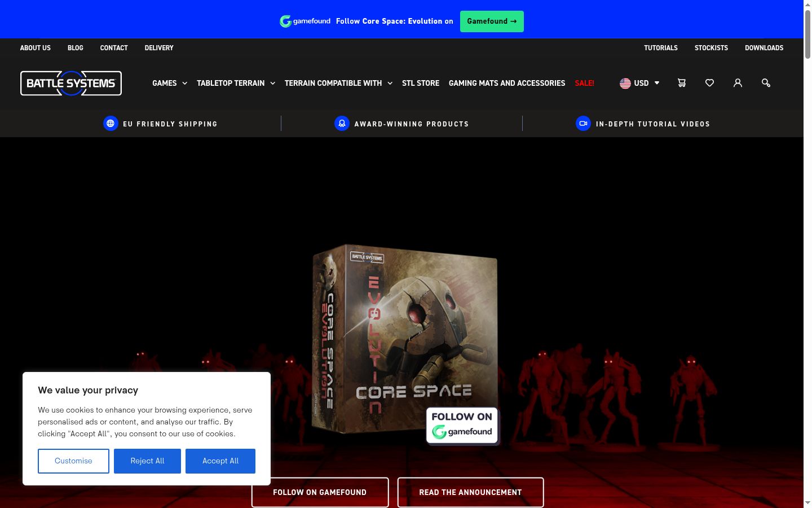Click 'Follow Core Space: Evolution on' text
The height and width of the screenshot is (508, 812).
point(395,21)
